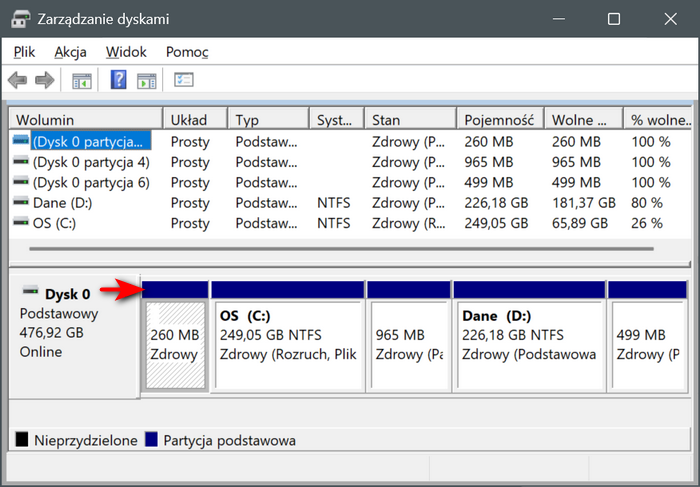This screenshot has width=700, height=487.
Task: Click the blue Partycja podstawowa legend swatch
Action: pyautogui.click(x=152, y=440)
